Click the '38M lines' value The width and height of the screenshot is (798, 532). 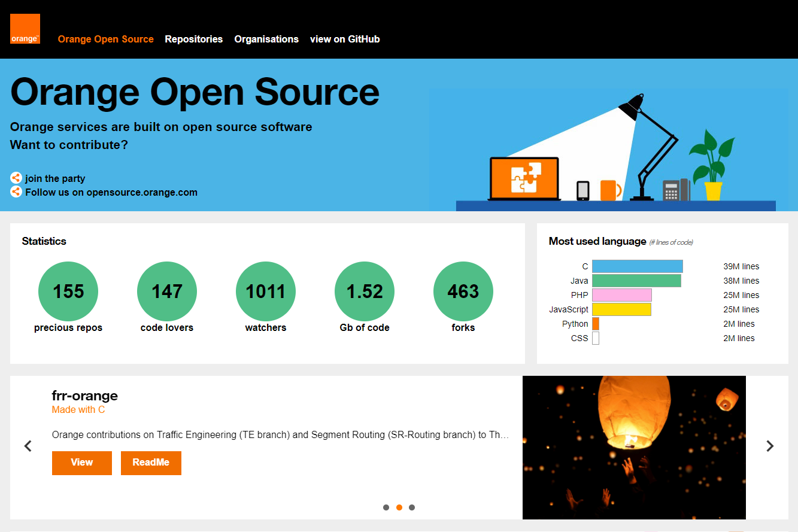741,281
